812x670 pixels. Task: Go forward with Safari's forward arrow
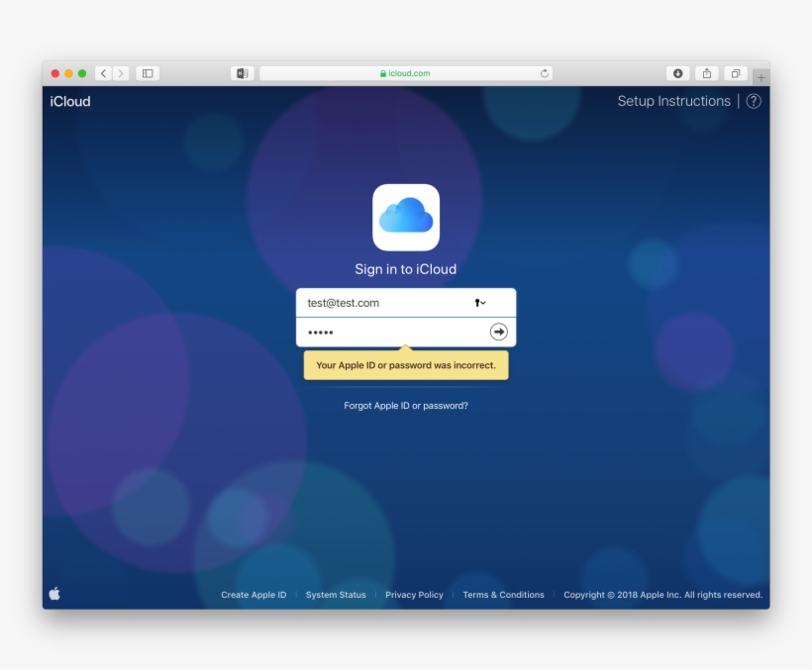[121, 73]
